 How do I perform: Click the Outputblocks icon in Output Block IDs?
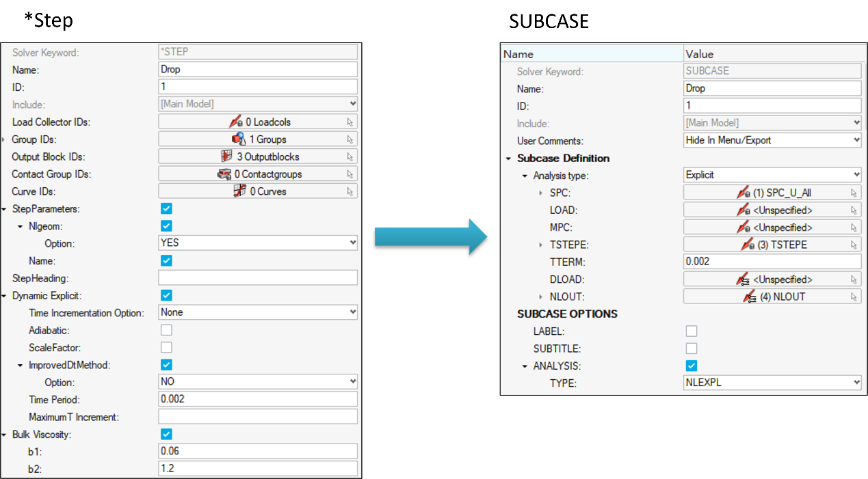[x=227, y=156]
